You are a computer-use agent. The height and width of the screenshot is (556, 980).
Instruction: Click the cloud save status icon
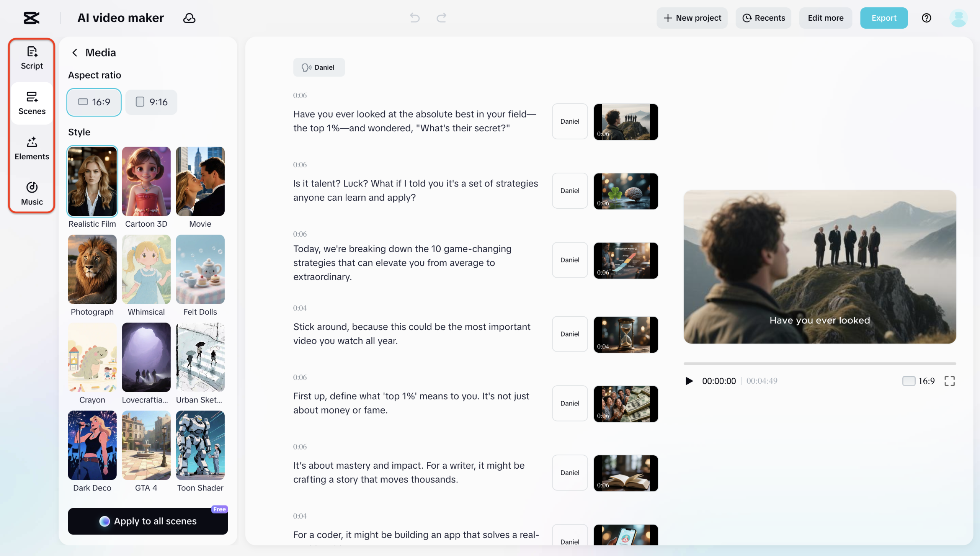(x=189, y=18)
